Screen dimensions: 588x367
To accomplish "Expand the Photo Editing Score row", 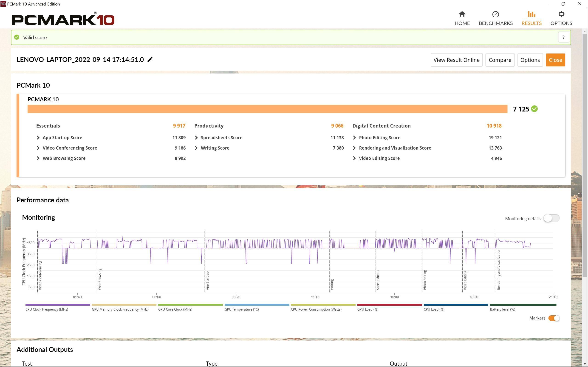I will tap(354, 138).
